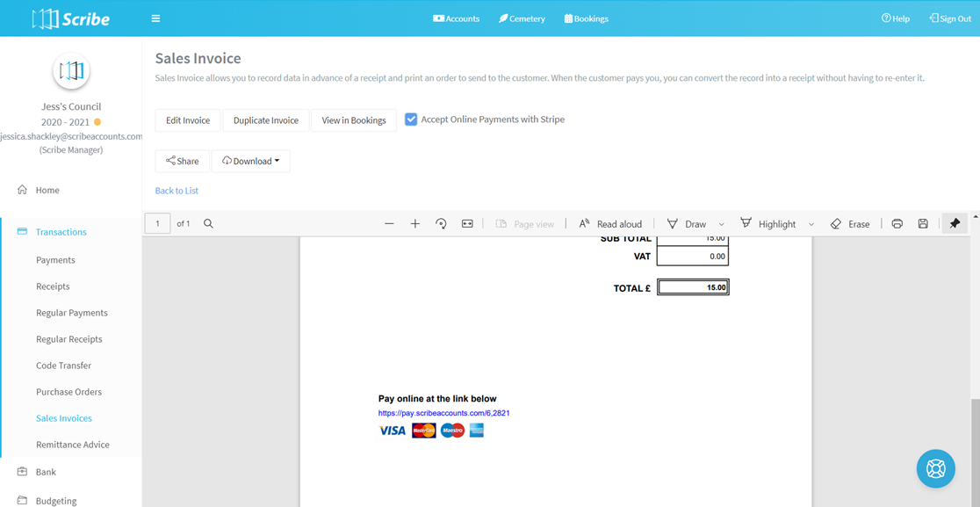Open Payments in sidebar
This screenshot has width=980, height=507.
(x=55, y=260)
